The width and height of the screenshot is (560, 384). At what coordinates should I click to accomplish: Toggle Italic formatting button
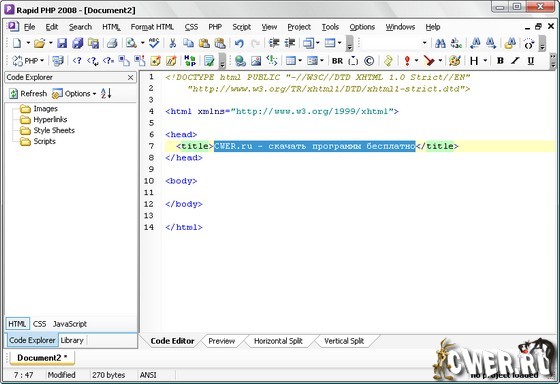pos(515,61)
